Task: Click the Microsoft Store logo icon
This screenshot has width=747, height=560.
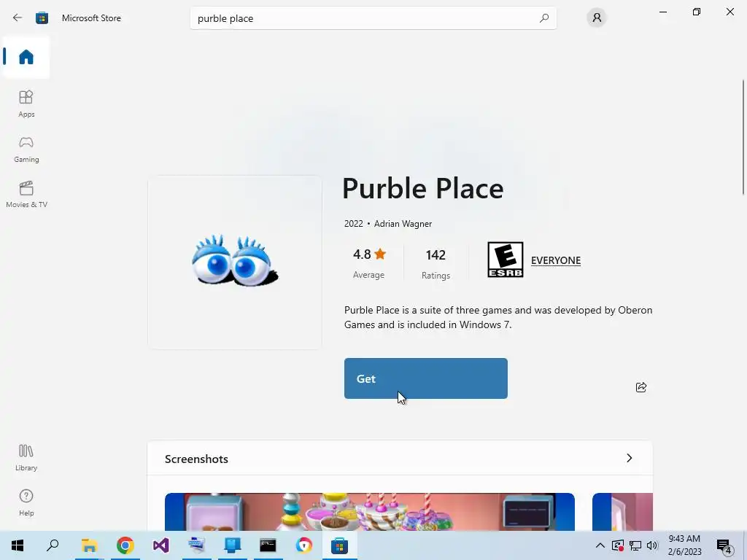Action: click(42, 18)
